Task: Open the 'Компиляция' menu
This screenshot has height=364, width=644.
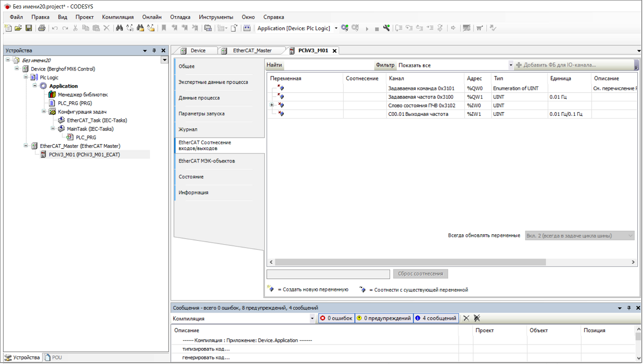Action: [x=118, y=17]
